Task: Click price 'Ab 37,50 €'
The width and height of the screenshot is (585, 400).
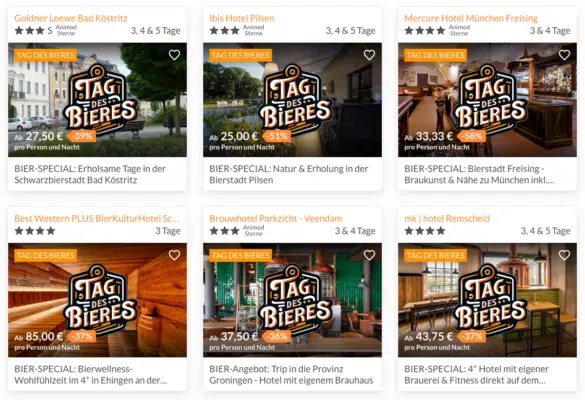Action: coord(234,337)
